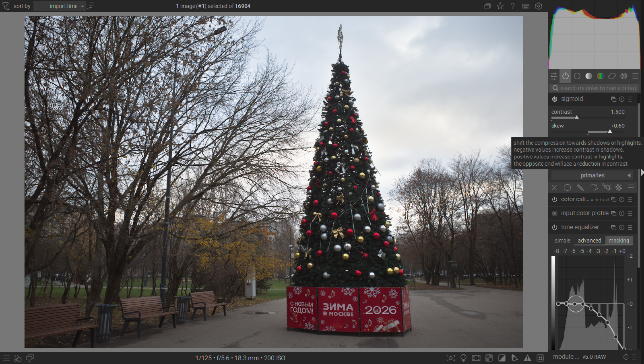
Task: Open keyboard shortcuts mapping icon
Action: point(526,6)
